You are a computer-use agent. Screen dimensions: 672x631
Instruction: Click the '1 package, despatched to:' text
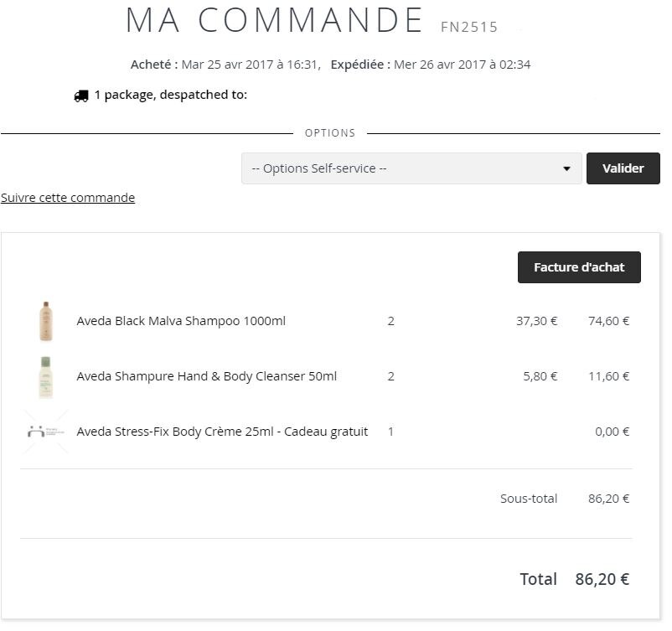tap(171, 95)
